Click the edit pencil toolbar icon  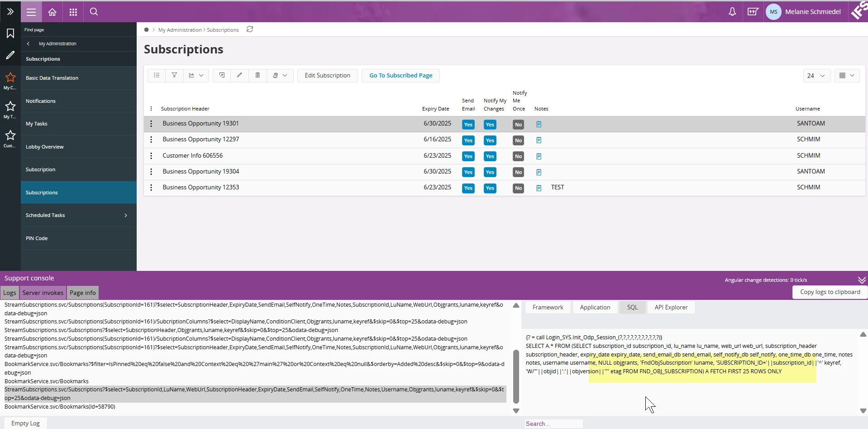pos(239,75)
